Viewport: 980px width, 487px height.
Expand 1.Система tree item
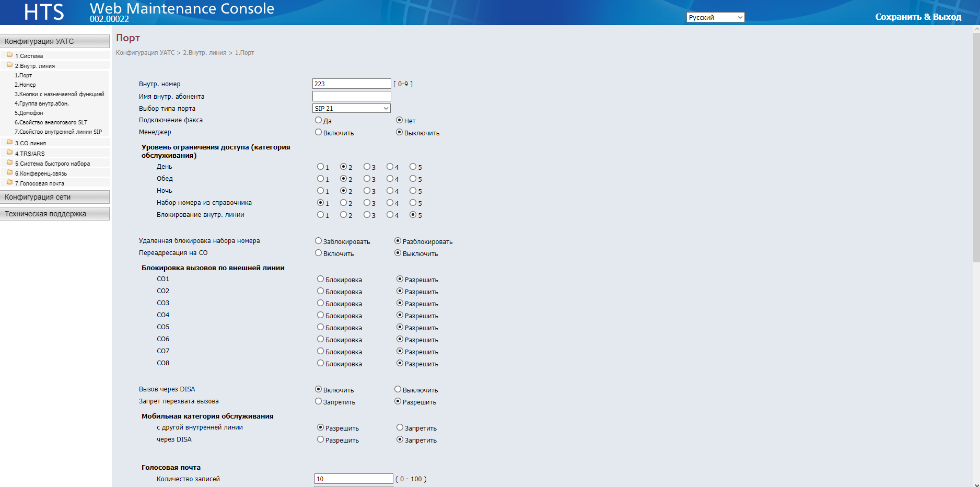pos(29,56)
